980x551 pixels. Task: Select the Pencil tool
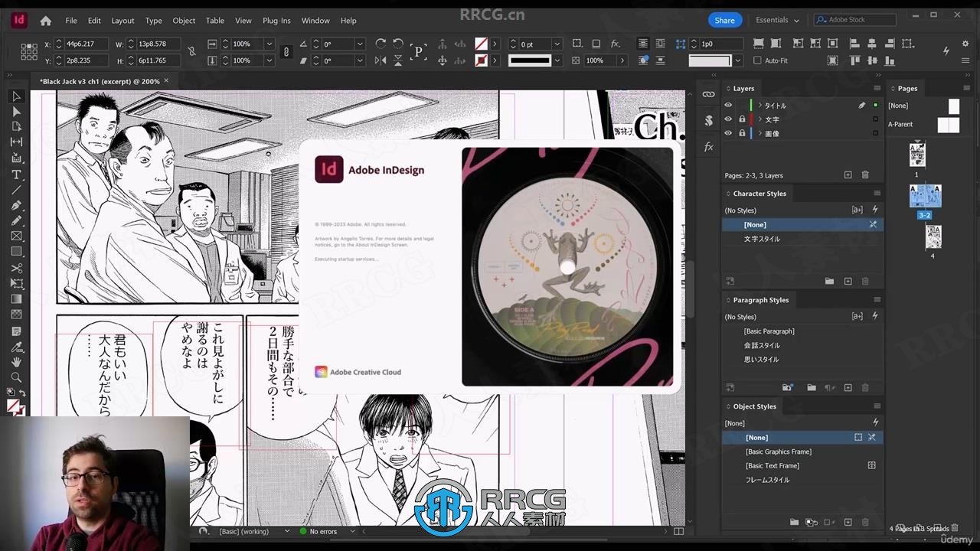(x=16, y=221)
